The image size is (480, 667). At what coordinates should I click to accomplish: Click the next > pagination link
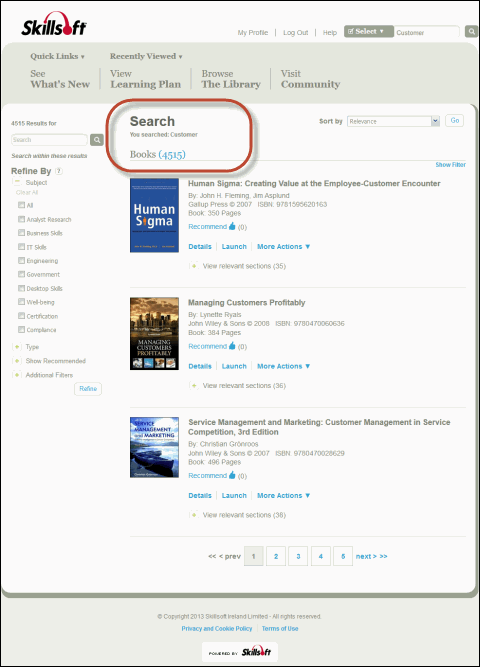tap(366, 556)
